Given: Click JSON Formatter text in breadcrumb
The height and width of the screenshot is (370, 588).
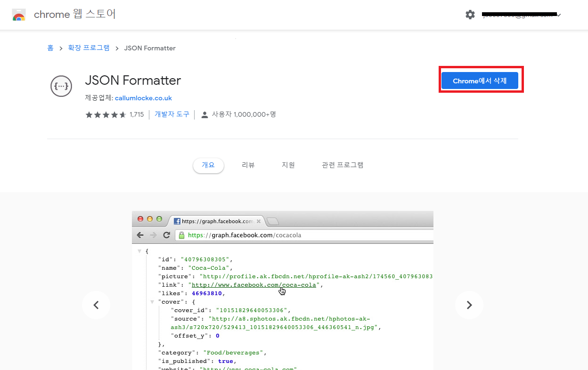Looking at the screenshot, I should pyautogui.click(x=150, y=48).
